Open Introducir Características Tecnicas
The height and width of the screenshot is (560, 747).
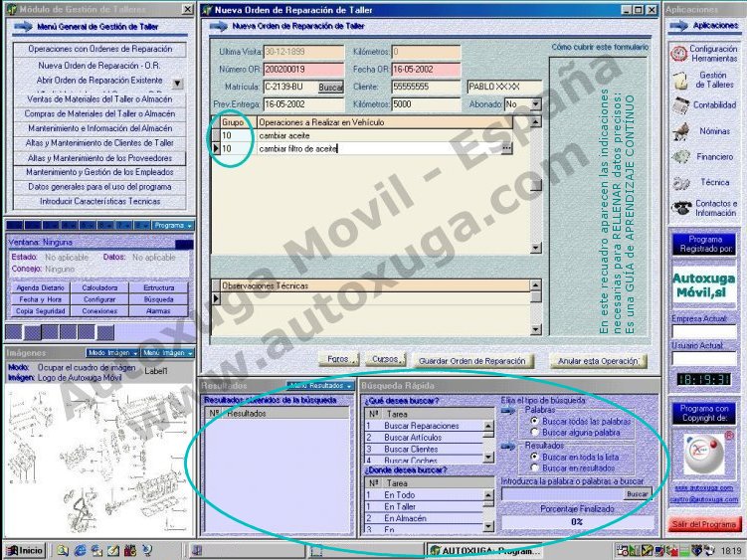(99, 202)
